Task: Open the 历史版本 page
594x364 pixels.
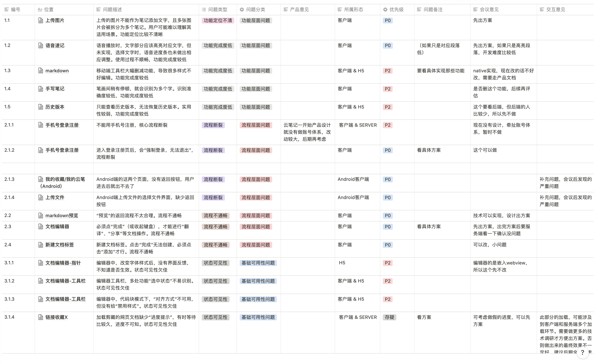Action: [55, 107]
